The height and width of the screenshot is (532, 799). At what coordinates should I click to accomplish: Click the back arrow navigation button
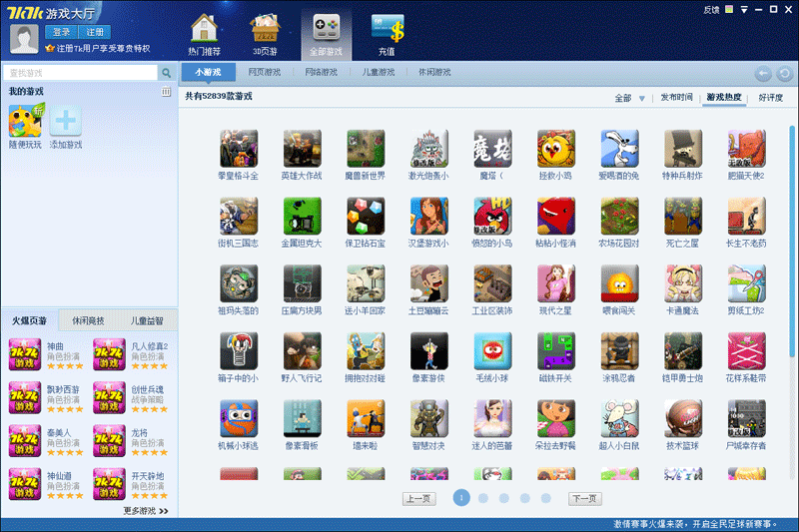point(763,74)
